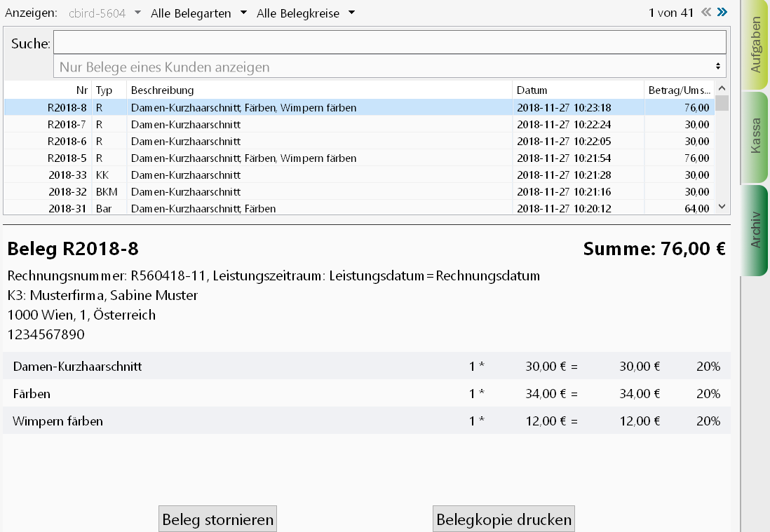Open the Archiv tab
Image resolution: width=770 pixels, height=532 pixels.
tap(755, 230)
